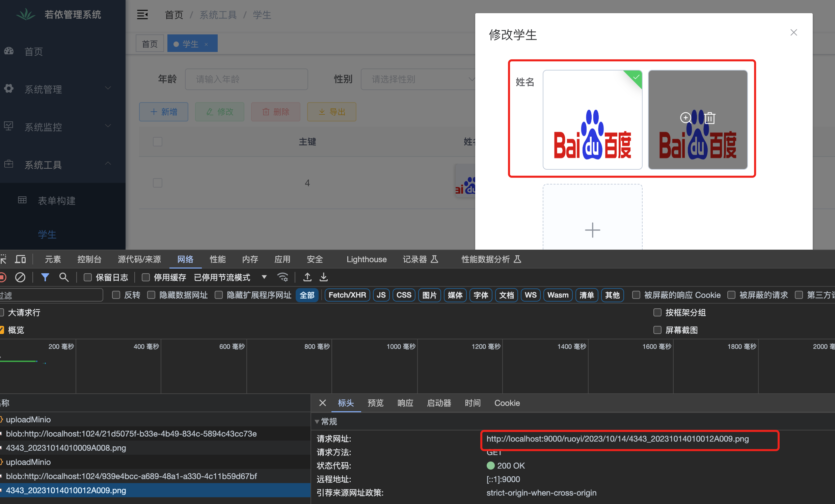Click the 删除 button
The height and width of the screenshot is (504, 835).
point(275,112)
